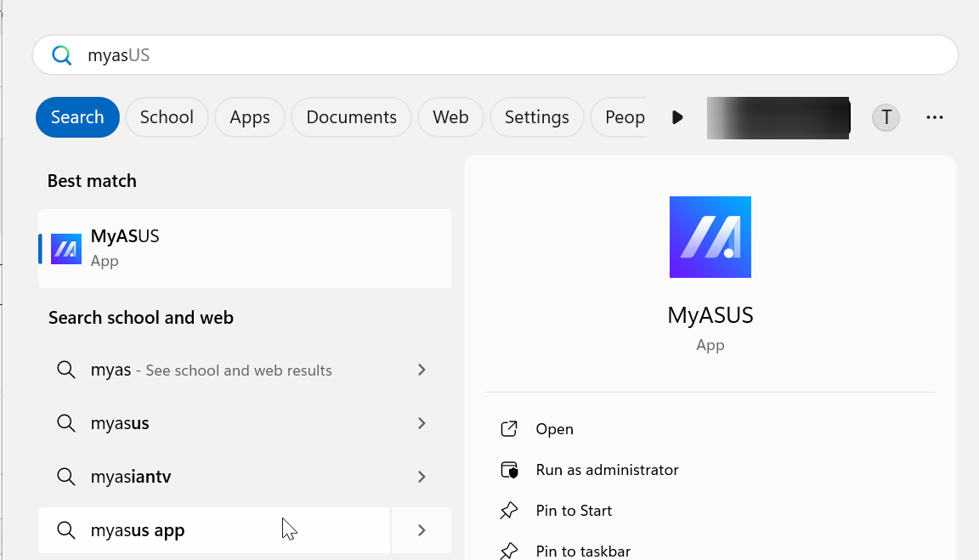979x560 pixels.
Task: Expand the 'myasiantv' suggestion chevron
Action: (x=422, y=477)
